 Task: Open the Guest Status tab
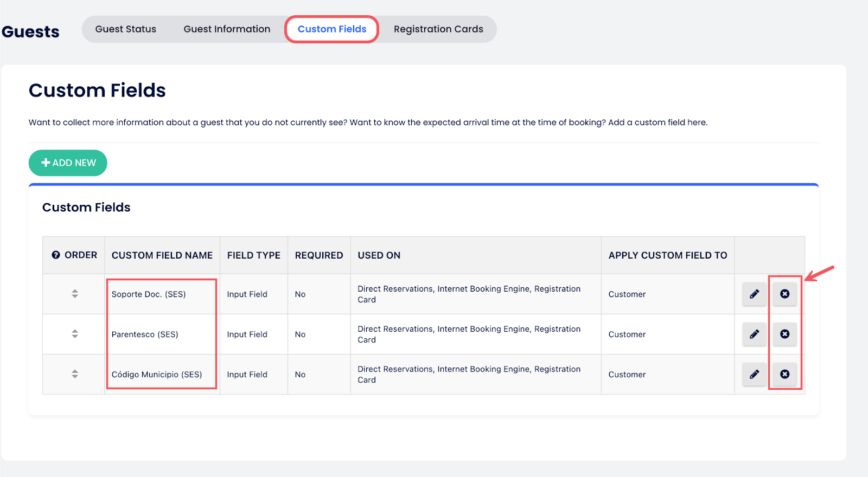point(126,29)
